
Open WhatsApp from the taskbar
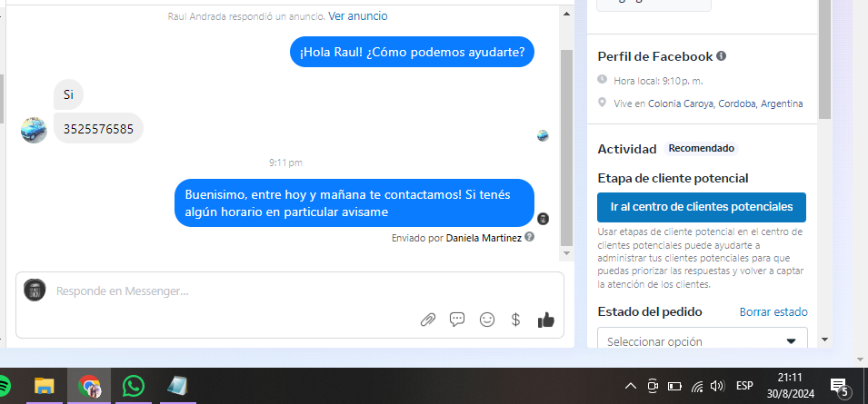[134, 386]
